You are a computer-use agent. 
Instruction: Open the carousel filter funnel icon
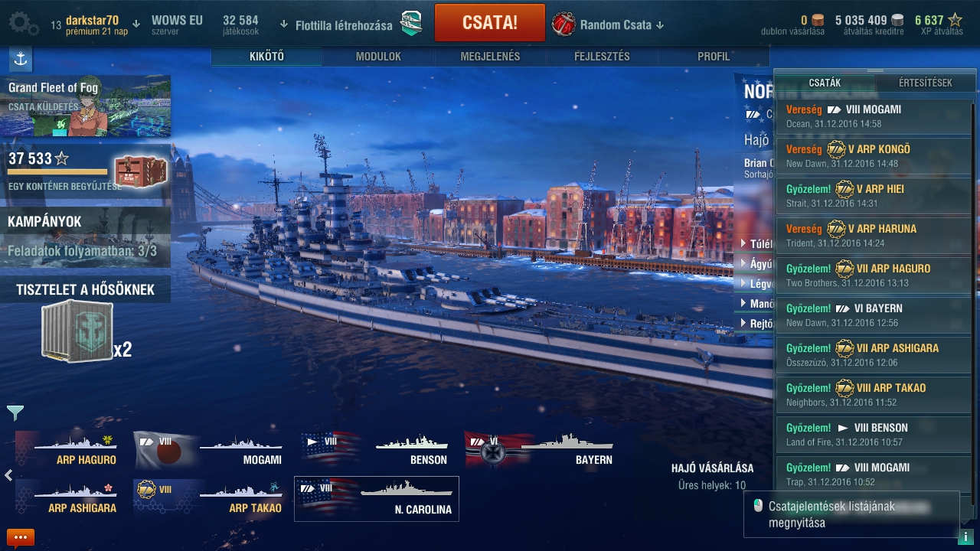15,413
